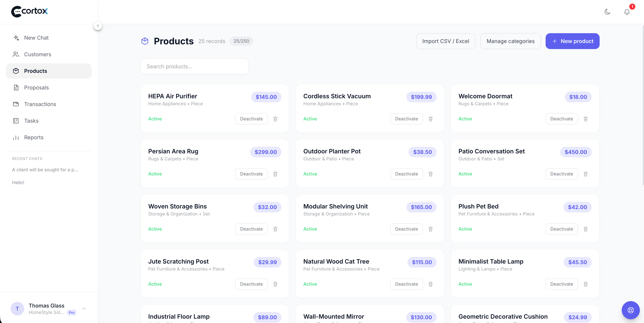
Task: Deactivate Cordless Stick Vacuum
Action: [x=406, y=119]
